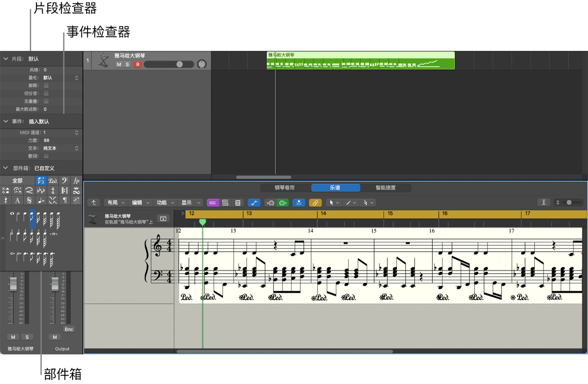This screenshot has width=588, height=384.
Task: Click the score editor hierarchy up arrow
Action: click(94, 203)
